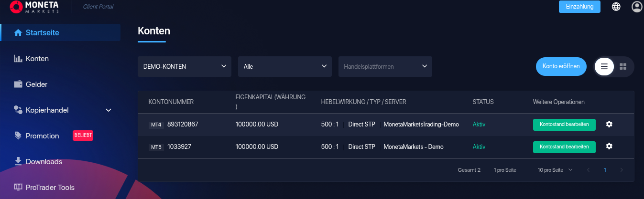
Task: Click the Downloads icon in sidebar
Action: [19, 161]
